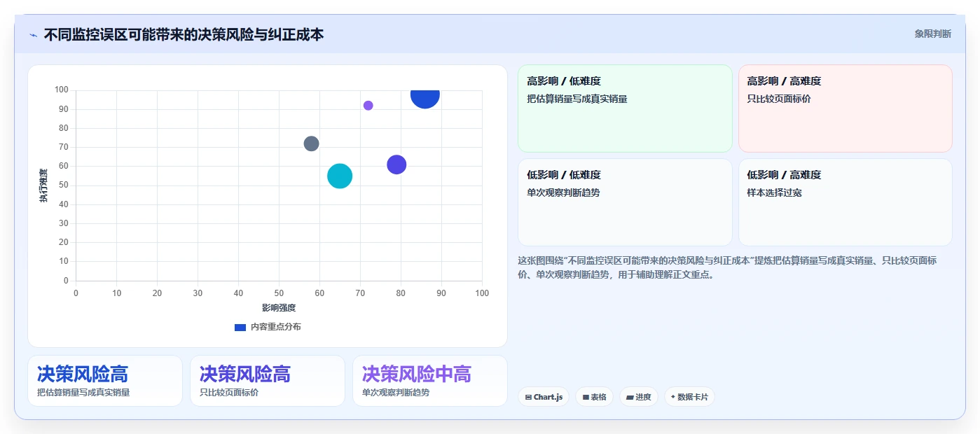Click the icon in the 表格 chip
This screenshot has width=980, height=434.
point(586,397)
